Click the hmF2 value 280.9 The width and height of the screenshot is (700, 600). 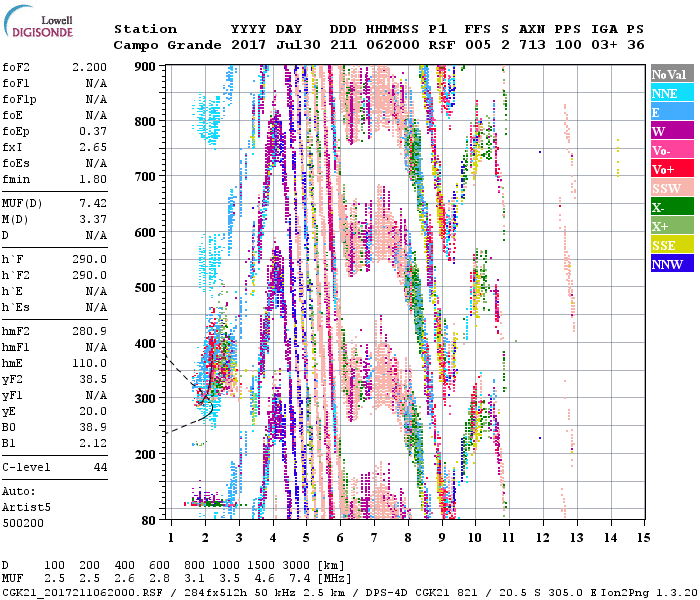point(89,330)
